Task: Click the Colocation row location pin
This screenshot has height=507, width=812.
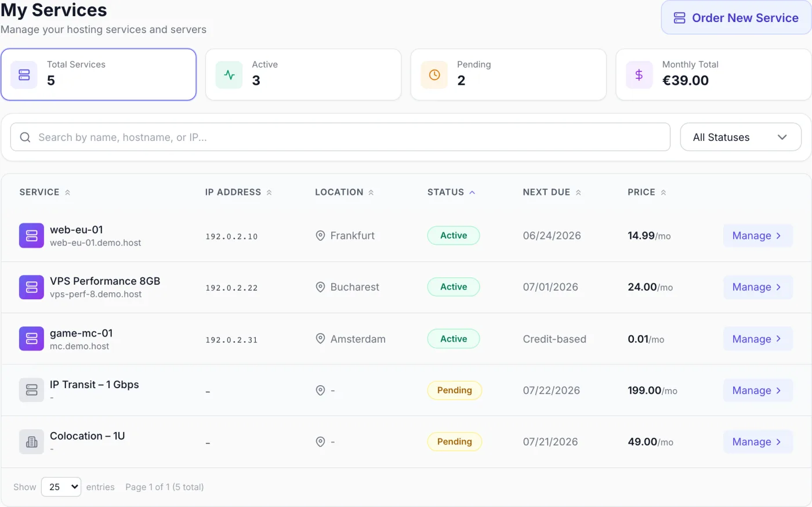Action: [320, 442]
